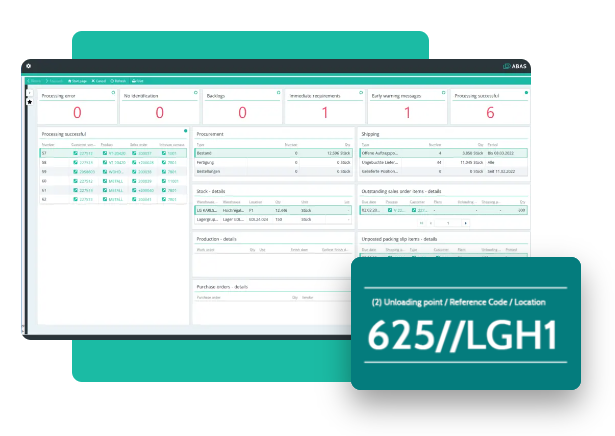Click Print in the toolbar
The image size is (615, 436).
pos(137,81)
